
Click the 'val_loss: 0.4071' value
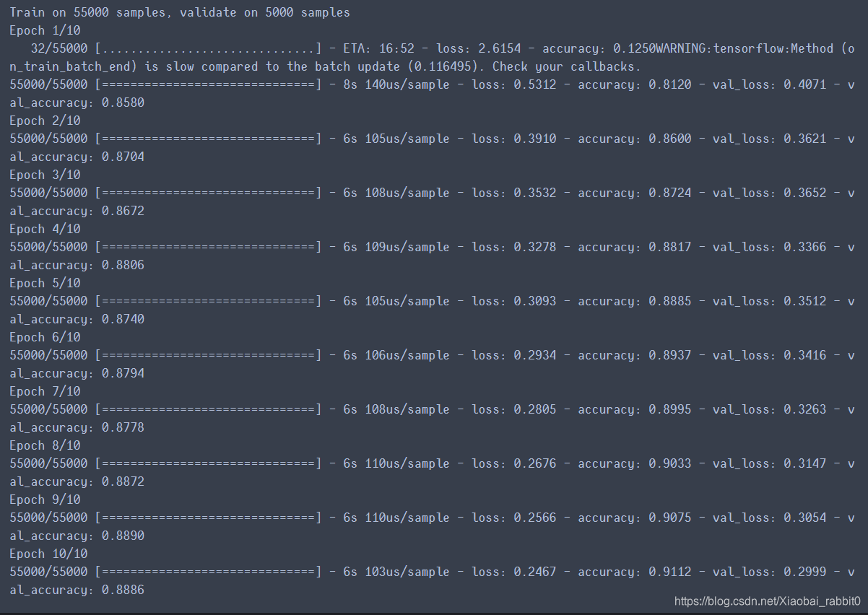tap(769, 84)
